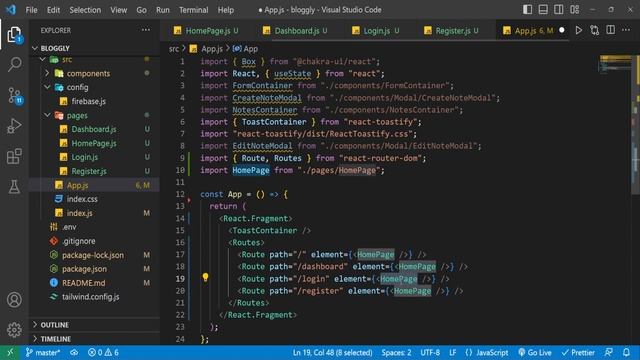Open index.css in the explorer
This screenshot has width=640, height=360.
tap(82, 199)
